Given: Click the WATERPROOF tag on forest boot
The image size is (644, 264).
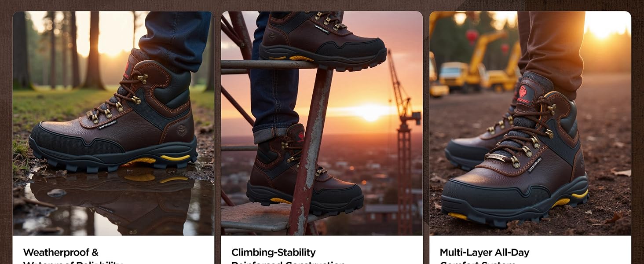Looking at the screenshot, I should click(107, 125).
